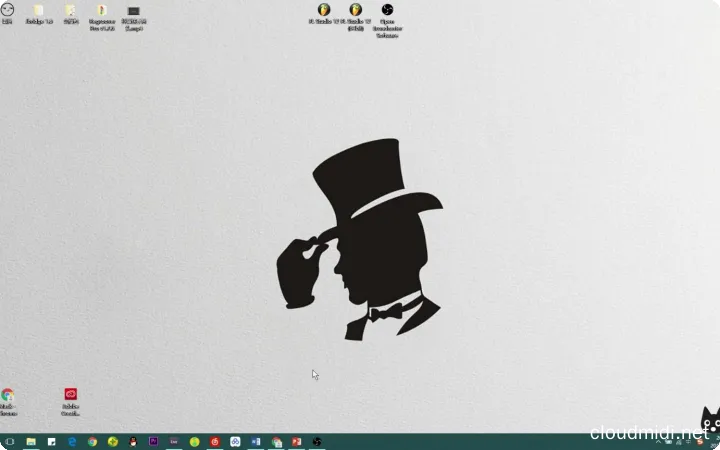Select Open Broadcaster Software desktop shortcut
The image size is (720, 450).
[387, 10]
